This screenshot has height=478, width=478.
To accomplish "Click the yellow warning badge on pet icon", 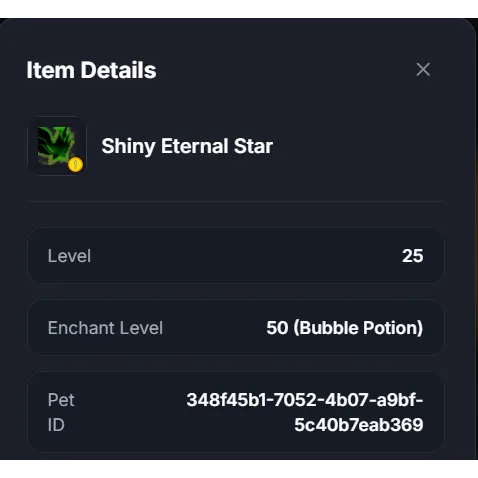I will click(75, 164).
